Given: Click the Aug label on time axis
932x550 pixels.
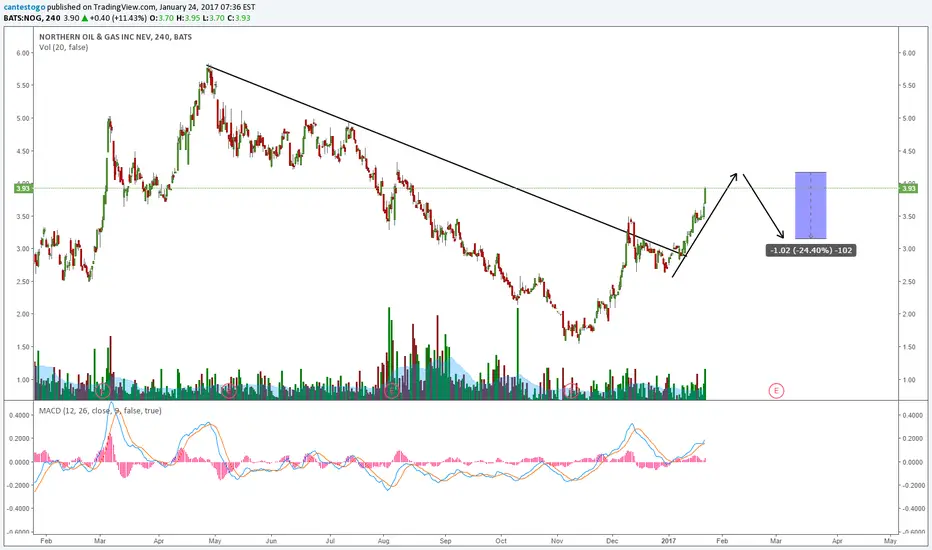Looking at the screenshot, I should click(383, 541).
